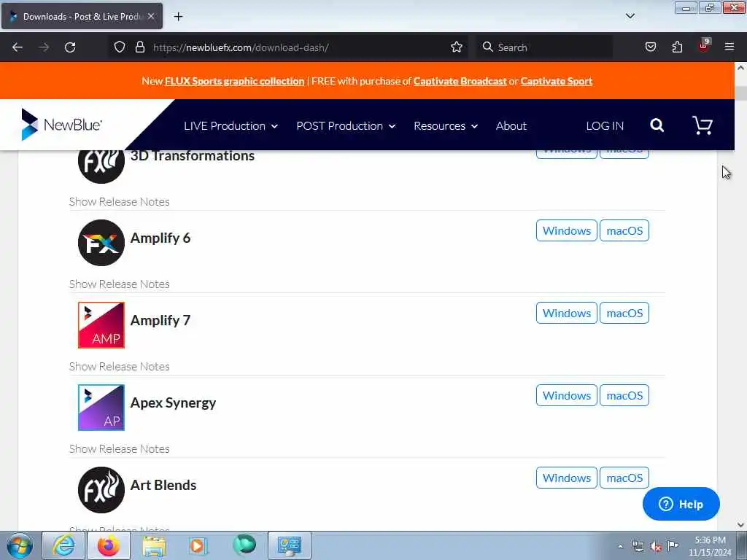This screenshot has height=560, width=747.
Task: List all tabs dropdown arrow
Action: (630, 16)
